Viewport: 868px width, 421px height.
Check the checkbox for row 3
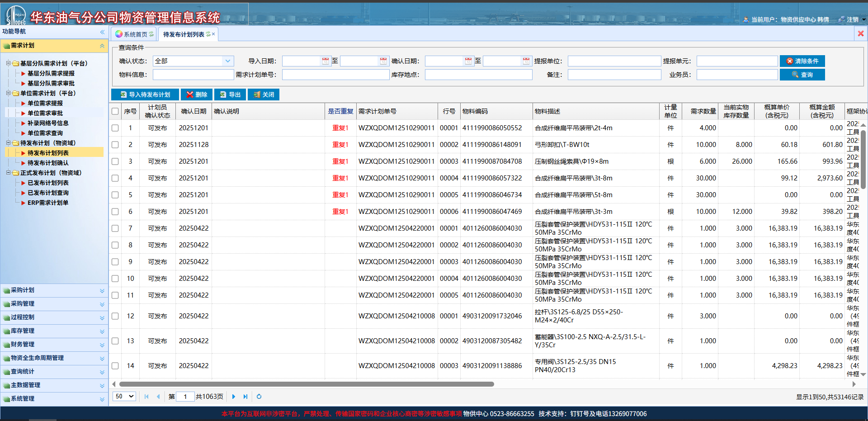pos(115,161)
